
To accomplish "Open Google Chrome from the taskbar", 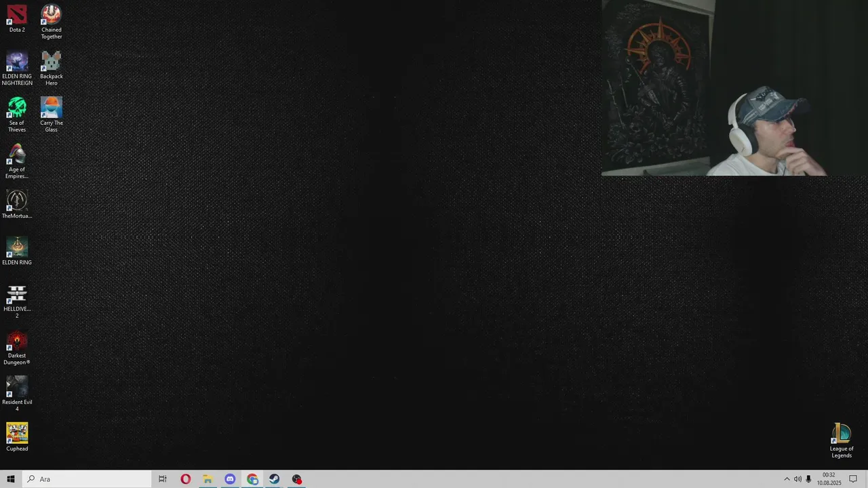I will 252,479.
